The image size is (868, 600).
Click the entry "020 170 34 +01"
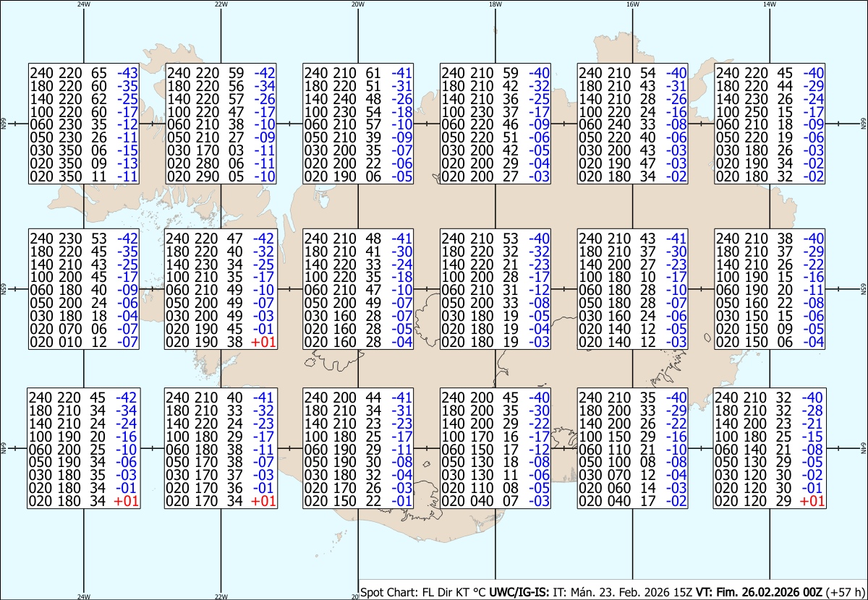[221, 500]
